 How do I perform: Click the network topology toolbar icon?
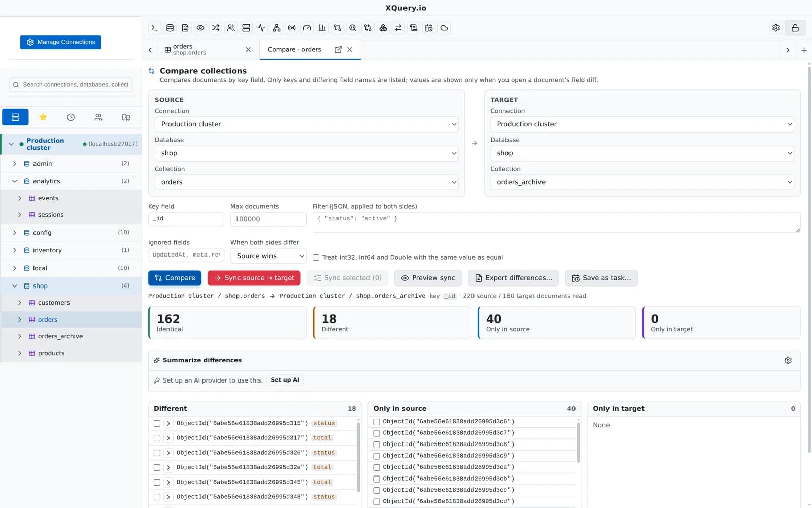point(277,28)
